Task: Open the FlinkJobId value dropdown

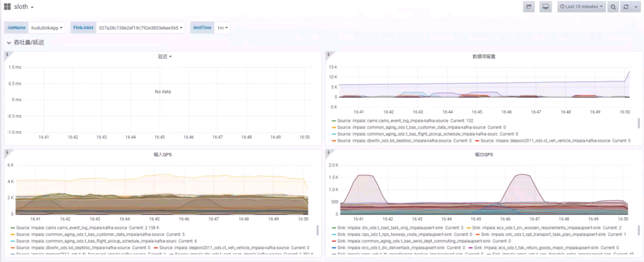Action: pyautogui.click(x=141, y=27)
